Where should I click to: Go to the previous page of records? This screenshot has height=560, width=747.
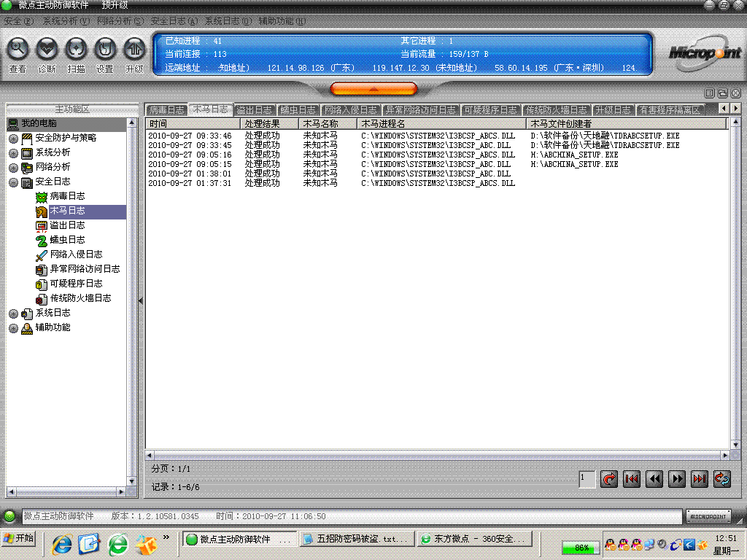click(x=654, y=479)
